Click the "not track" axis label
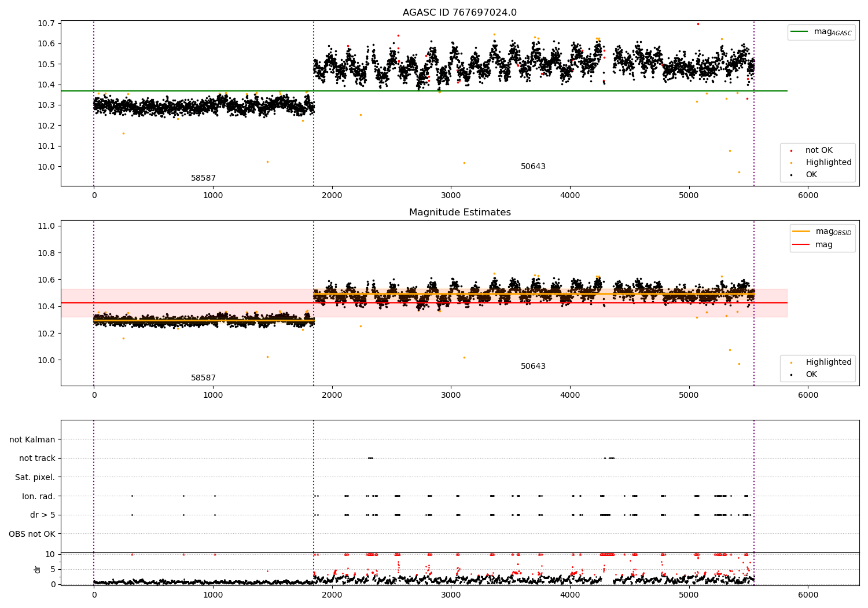Image resolution: width=868 pixels, height=608 pixels. (x=37, y=458)
